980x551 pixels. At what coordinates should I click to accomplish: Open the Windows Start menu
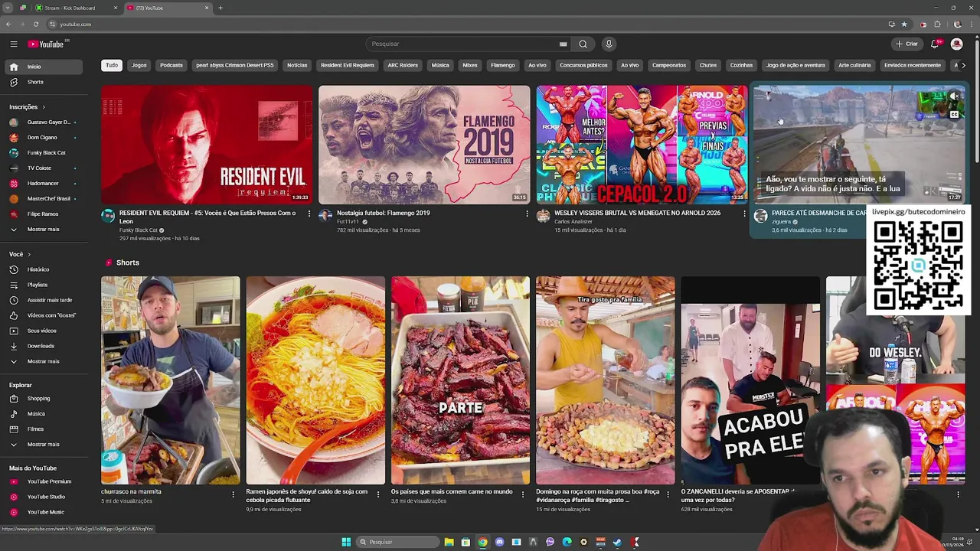[x=346, y=542]
